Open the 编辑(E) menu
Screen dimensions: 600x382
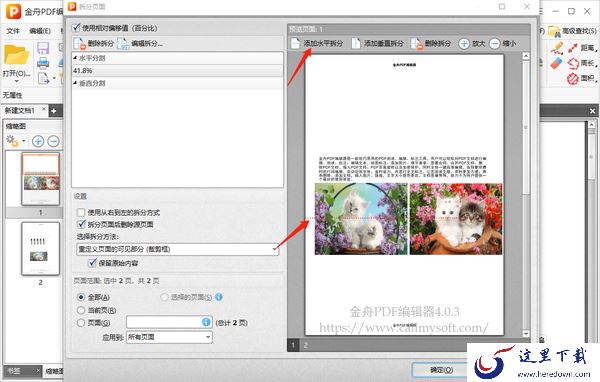(x=40, y=31)
